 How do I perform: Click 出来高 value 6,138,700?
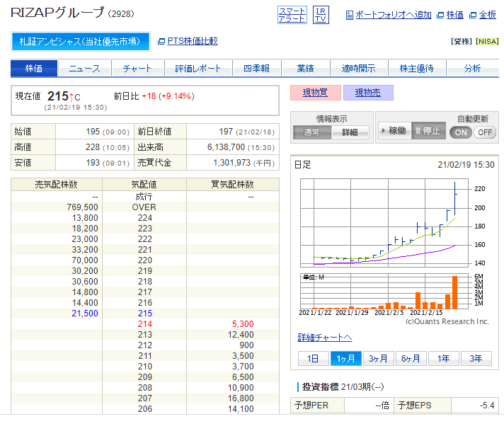(x=226, y=147)
